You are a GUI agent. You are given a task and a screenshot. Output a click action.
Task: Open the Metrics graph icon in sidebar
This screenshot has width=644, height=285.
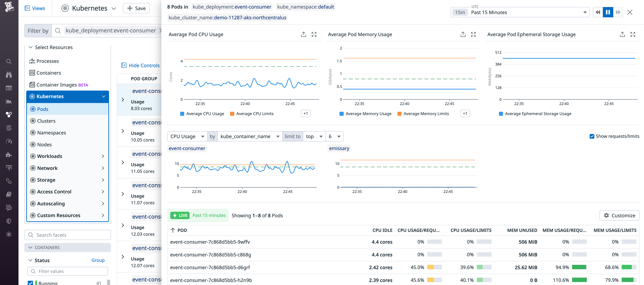pos(9,101)
